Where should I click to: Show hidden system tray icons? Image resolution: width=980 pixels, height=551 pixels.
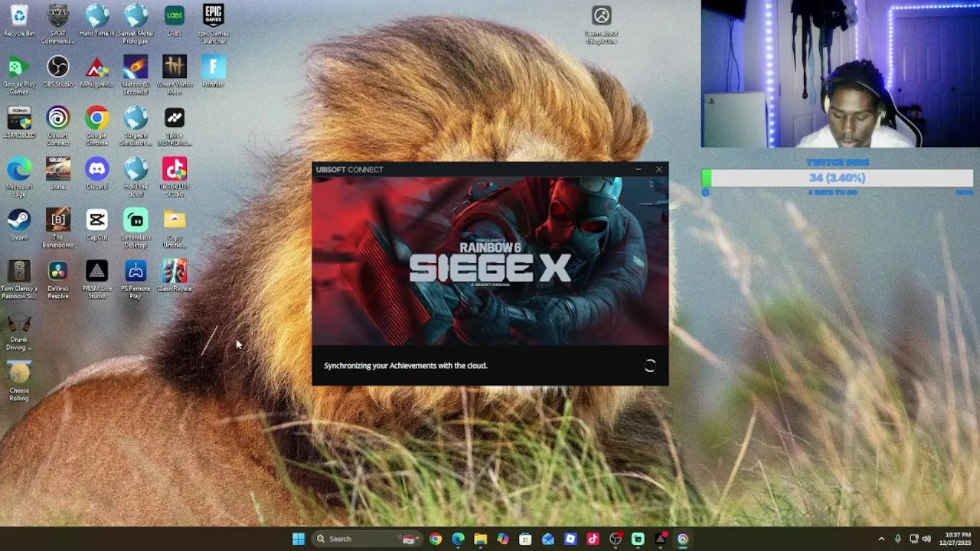pos(881,539)
